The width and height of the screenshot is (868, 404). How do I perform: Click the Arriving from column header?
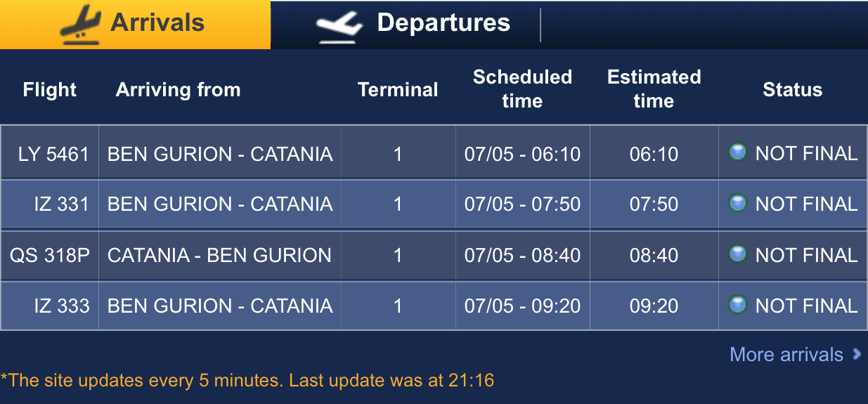(178, 90)
